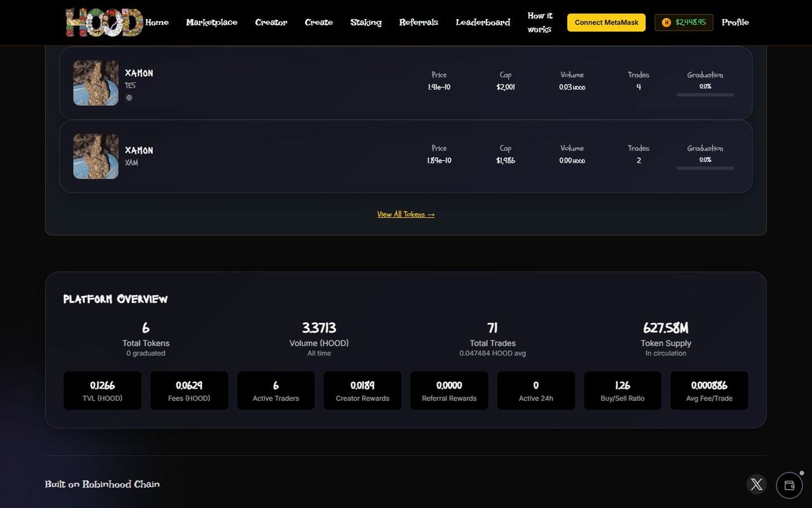
Task: Click the orange coin icon beside $2,448.95
Action: coord(666,22)
